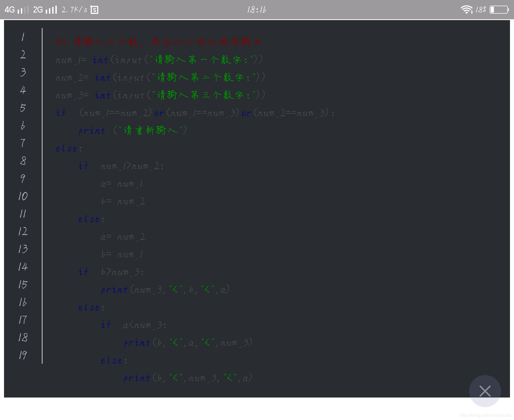
Task: Tap the 2.7K/s network speed text
Action: tap(74, 10)
